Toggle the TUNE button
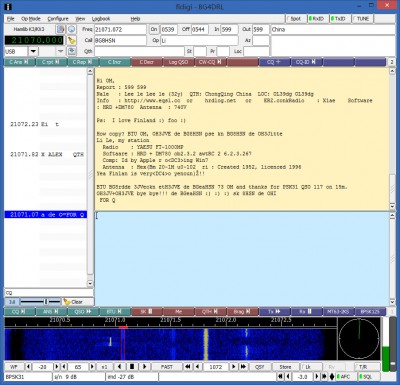The image size is (400, 385). coord(361,19)
